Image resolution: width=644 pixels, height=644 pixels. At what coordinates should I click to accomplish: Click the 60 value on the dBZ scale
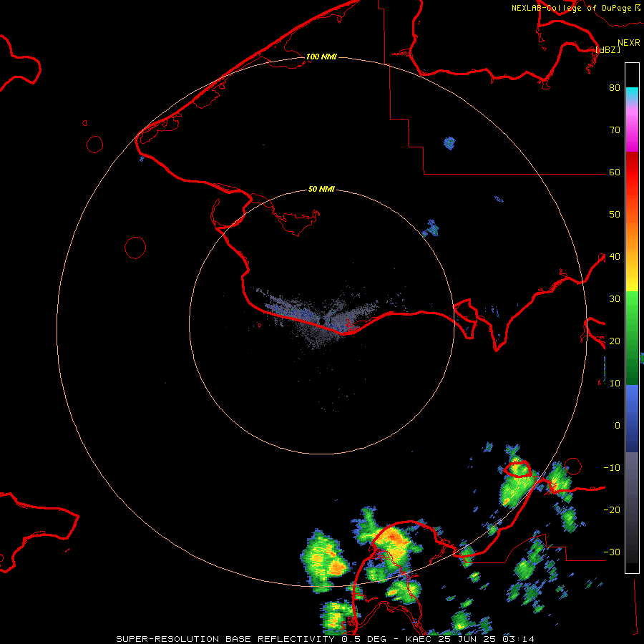(x=615, y=172)
